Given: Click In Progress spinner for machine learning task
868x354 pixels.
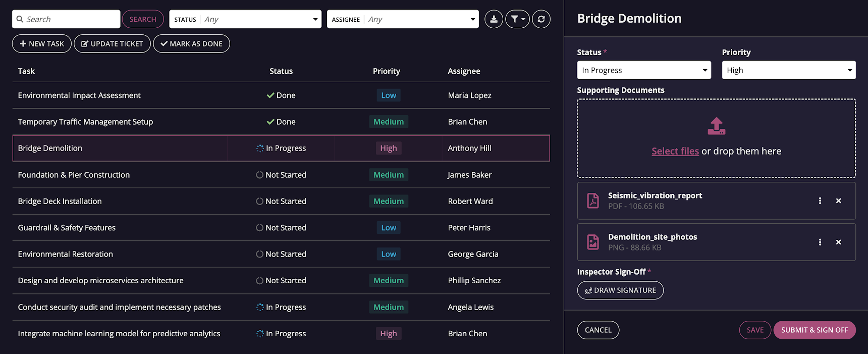Looking at the screenshot, I should 260,333.
